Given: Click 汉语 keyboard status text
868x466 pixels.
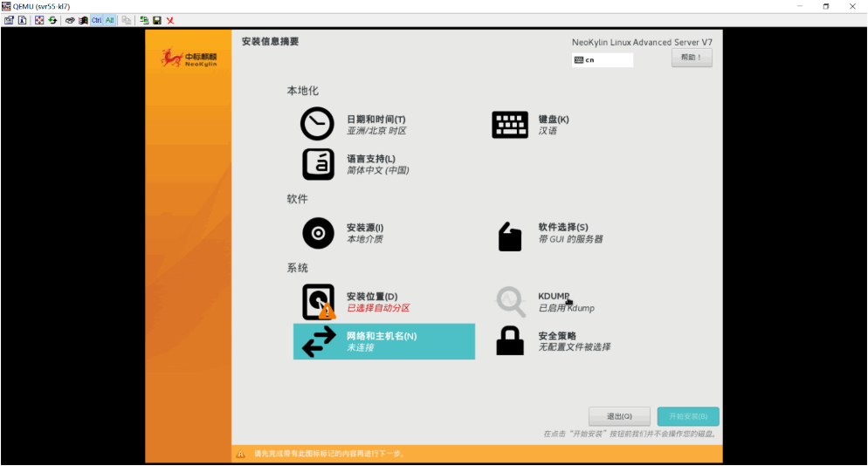Looking at the screenshot, I should point(548,131).
